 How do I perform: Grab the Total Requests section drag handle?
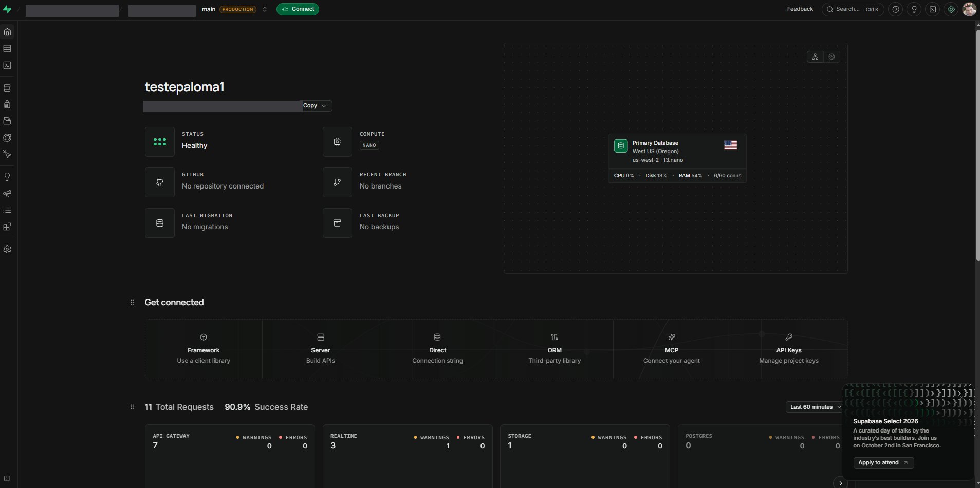(132, 407)
